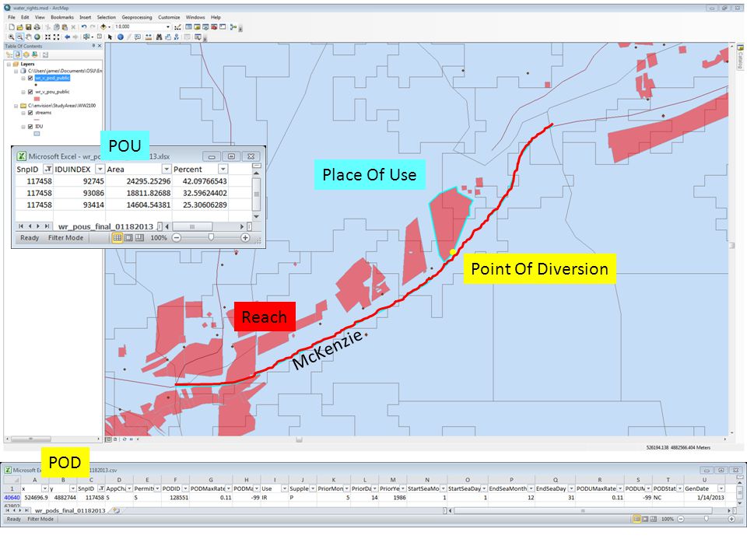747x560 pixels.
Task: Click List By Visibility icon
Action: click(26, 54)
